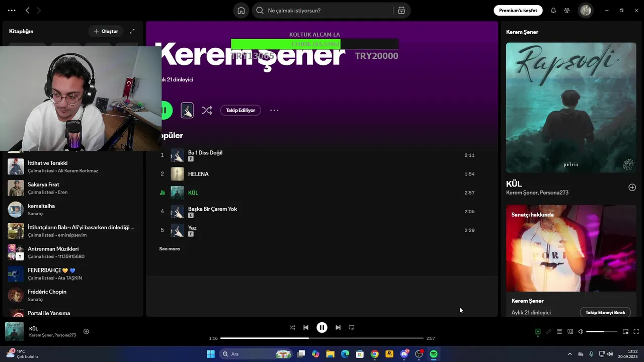Show hidden system tray icons chevron
Viewport: 644px width, 362px height.
570,354
